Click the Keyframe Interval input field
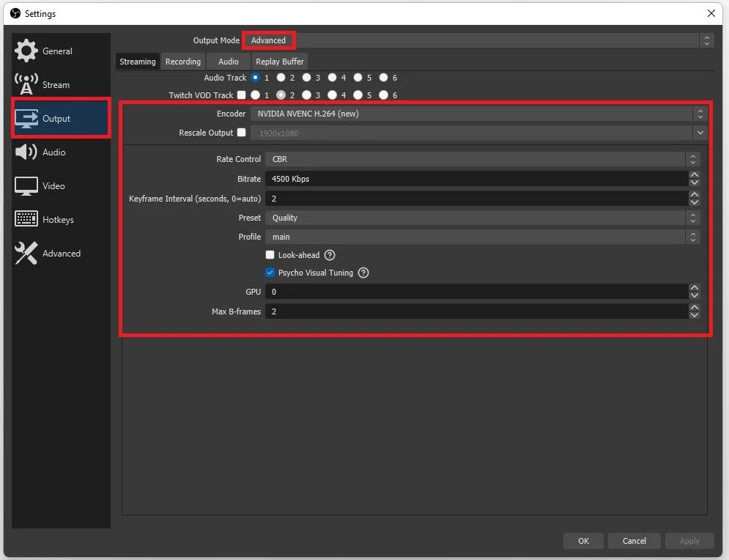Screen dimensions: 729x560 [476, 199]
